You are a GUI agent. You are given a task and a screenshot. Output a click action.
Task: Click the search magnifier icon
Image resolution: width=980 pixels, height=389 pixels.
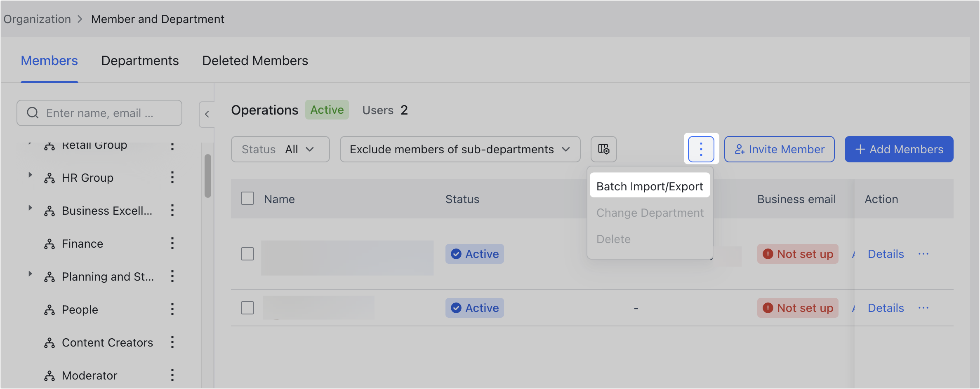click(x=33, y=112)
